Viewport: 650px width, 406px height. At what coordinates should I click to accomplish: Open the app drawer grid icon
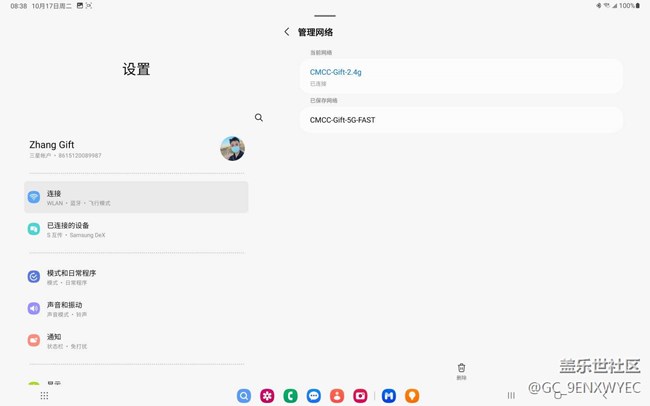(44, 396)
